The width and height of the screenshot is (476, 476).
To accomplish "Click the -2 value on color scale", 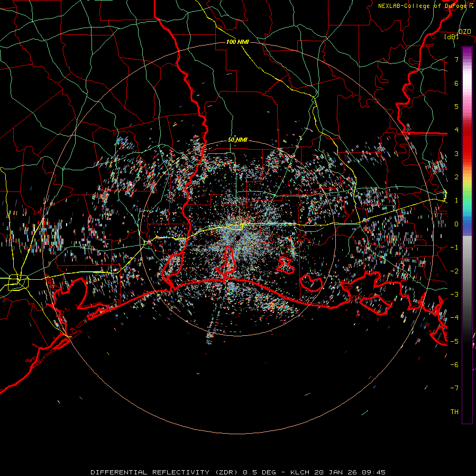I will point(454,271).
